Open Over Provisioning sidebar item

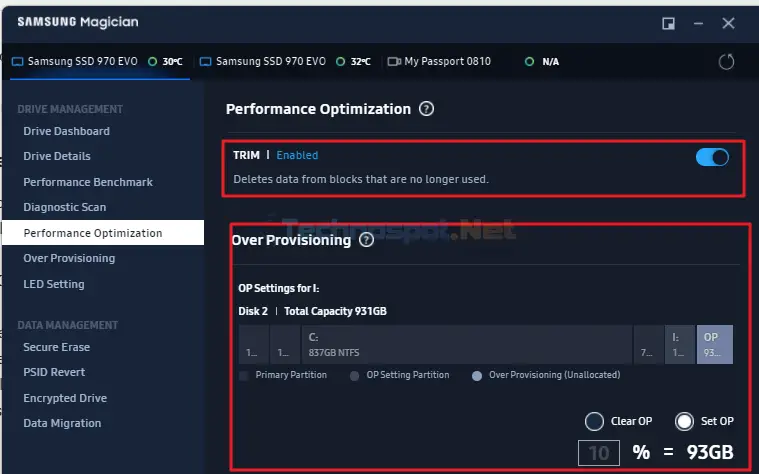tap(69, 258)
